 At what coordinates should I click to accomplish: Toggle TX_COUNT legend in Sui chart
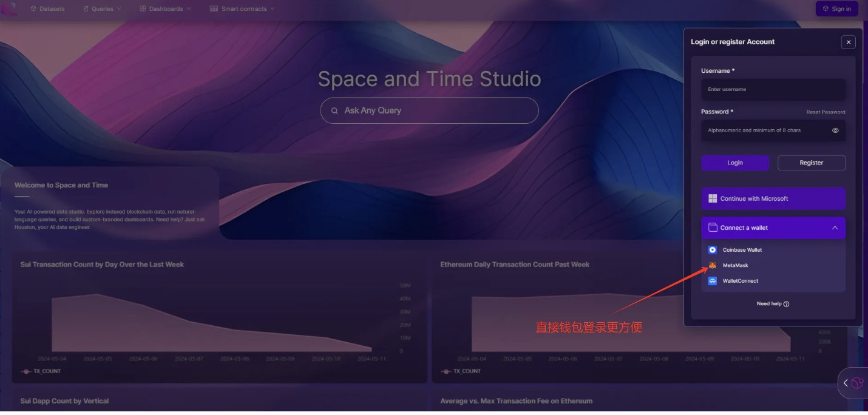(x=41, y=371)
